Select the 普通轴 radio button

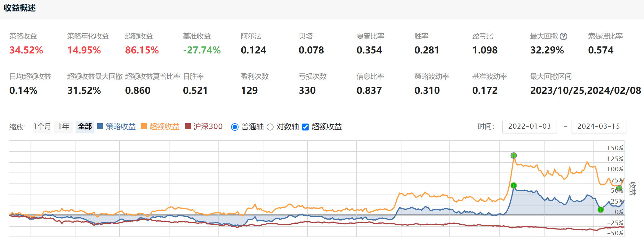click(235, 127)
